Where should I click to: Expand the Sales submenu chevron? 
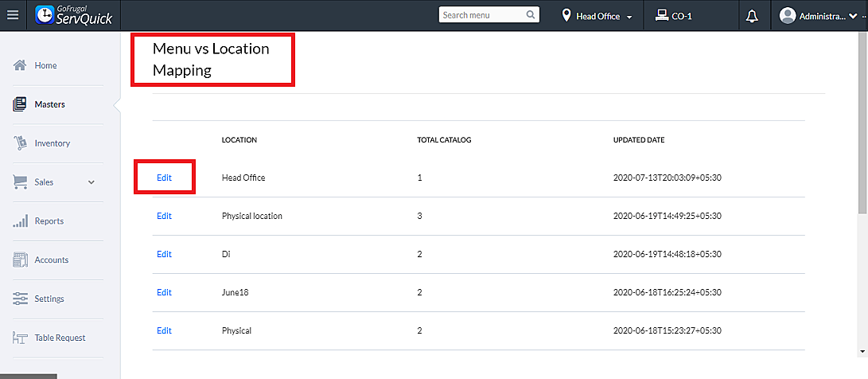tap(91, 182)
